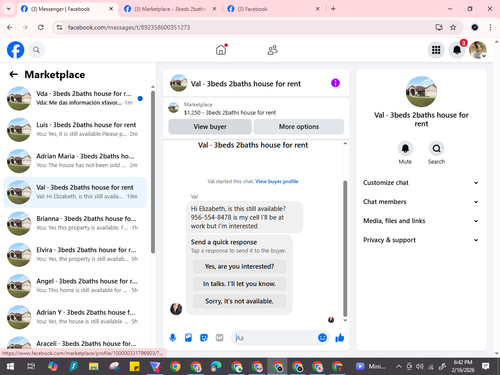Screen dimensions: 500x375
Task: Open the Windows Start menu
Action: pos(10,367)
